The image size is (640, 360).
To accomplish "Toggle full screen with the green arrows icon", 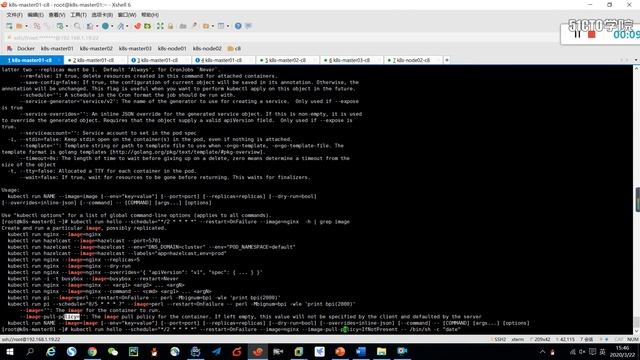I will click(x=160, y=26).
